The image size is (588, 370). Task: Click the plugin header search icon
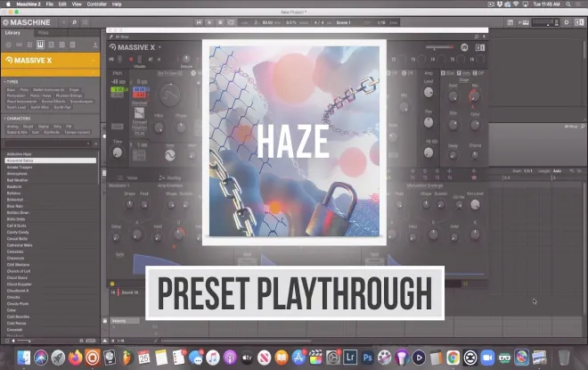(x=477, y=37)
